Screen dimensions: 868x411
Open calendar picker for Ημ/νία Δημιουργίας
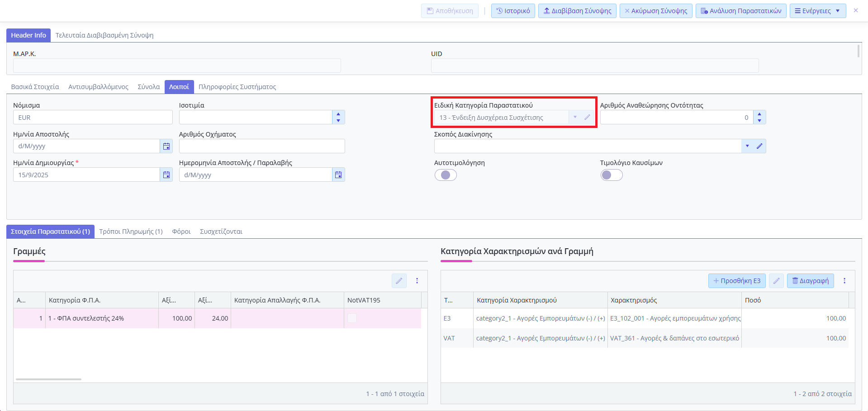[166, 175]
